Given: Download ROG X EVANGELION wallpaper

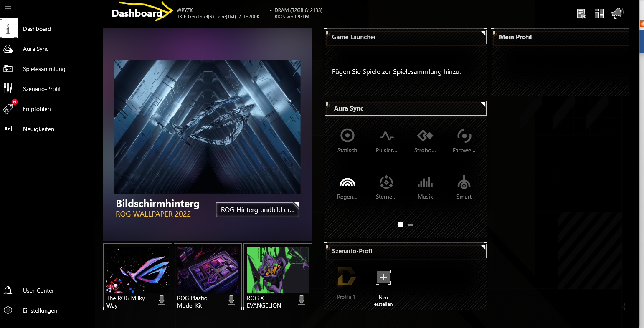Looking at the screenshot, I should pos(302,300).
